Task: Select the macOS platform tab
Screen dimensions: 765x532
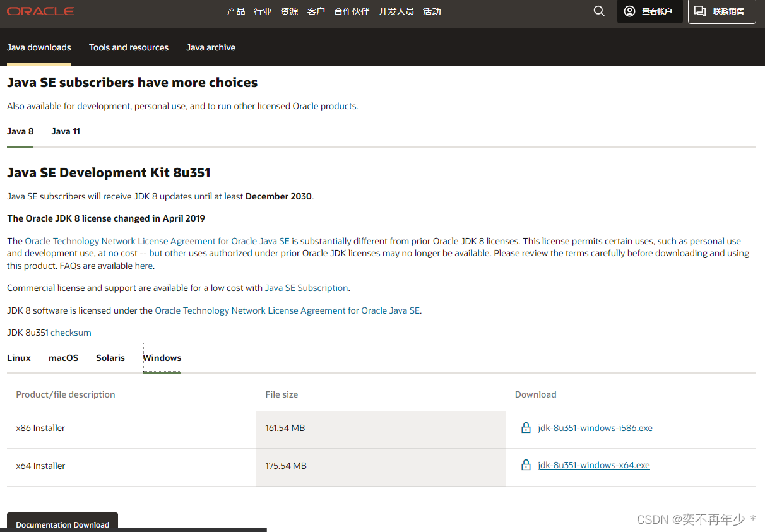Action: [x=64, y=358]
